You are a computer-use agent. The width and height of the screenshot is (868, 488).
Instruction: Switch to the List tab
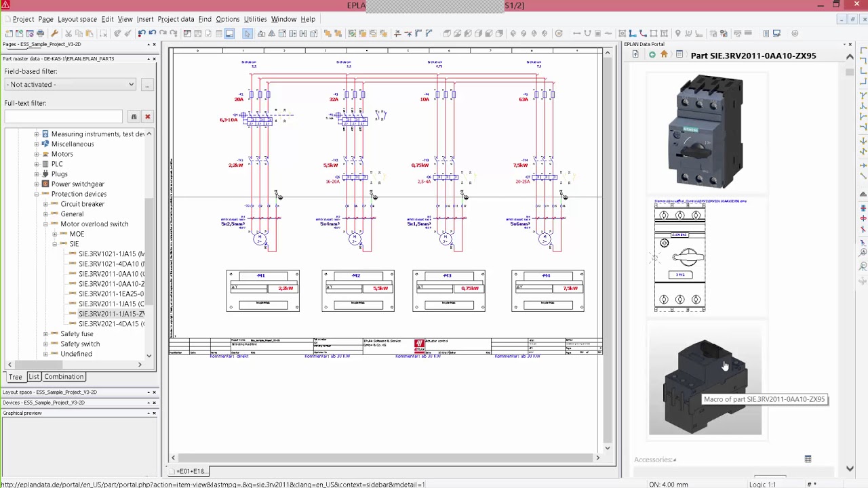pos(34,377)
